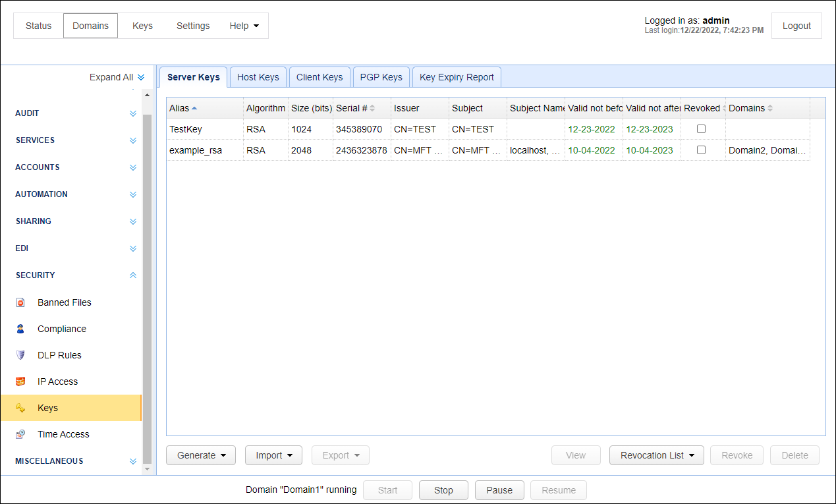
Task: Click the Alias column sort arrow
Action: pos(194,108)
